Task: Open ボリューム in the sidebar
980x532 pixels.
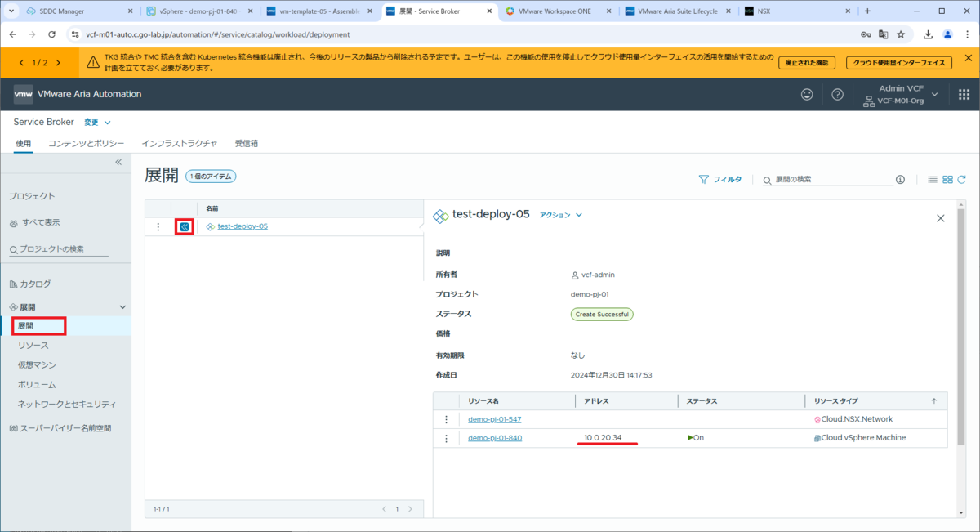Action: (x=37, y=384)
